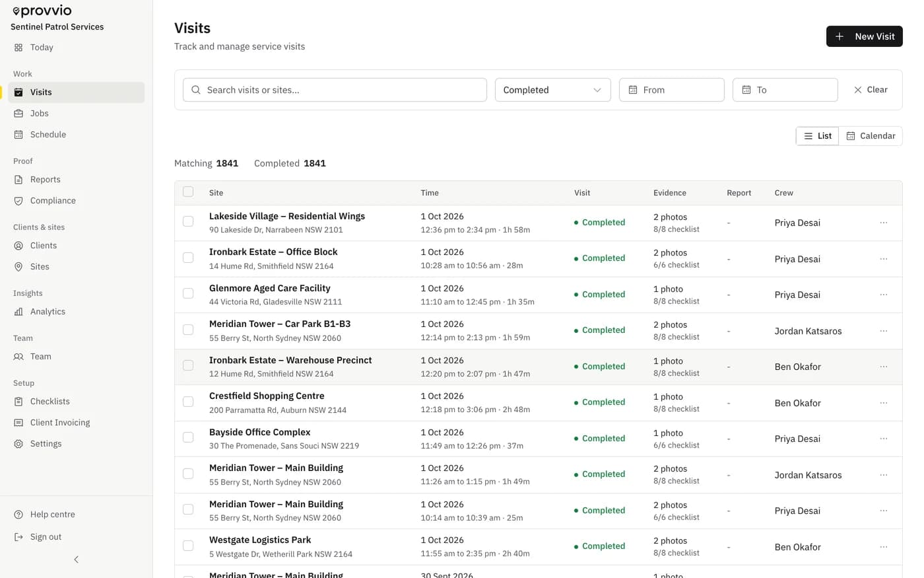The image size is (924, 578).
Task: Check the Lakeside Village – Residential Wings row
Action: [188, 221]
